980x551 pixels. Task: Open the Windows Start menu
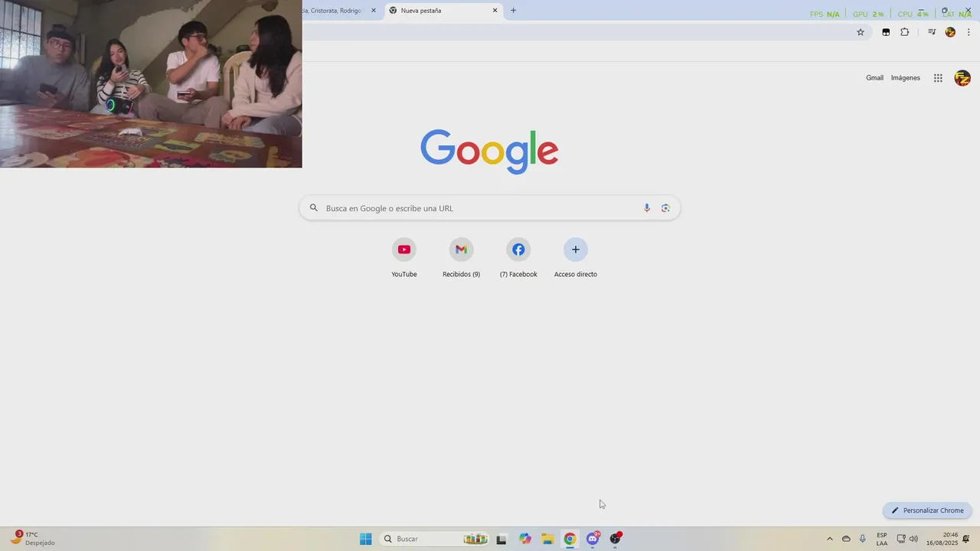(366, 539)
